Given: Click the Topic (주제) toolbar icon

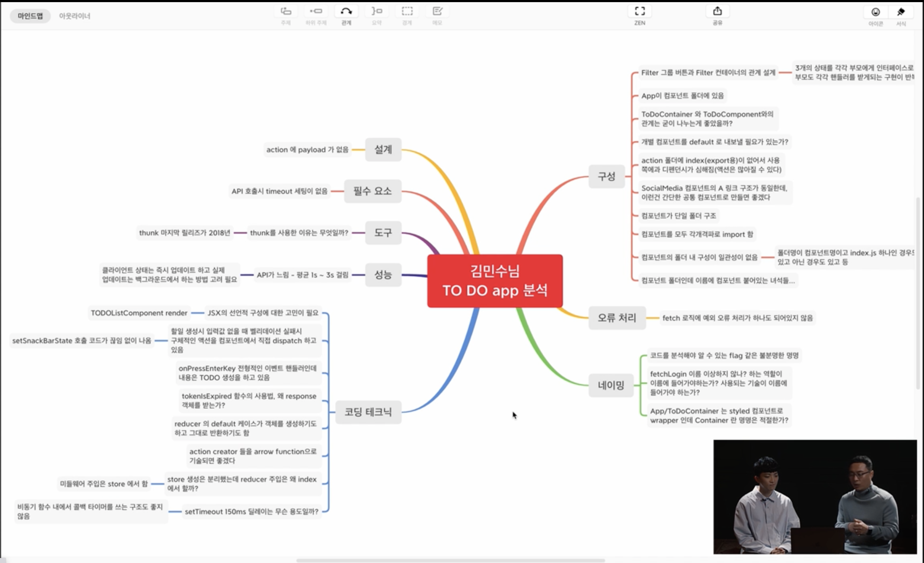Looking at the screenshot, I should click(x=286, y=12).
